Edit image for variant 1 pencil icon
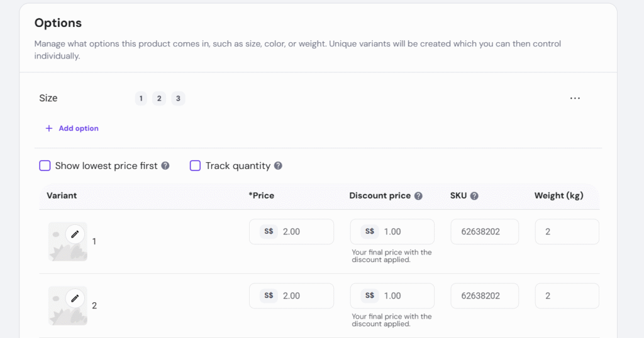Viewport: 644px width, 338px height. (x=75, y=234)
